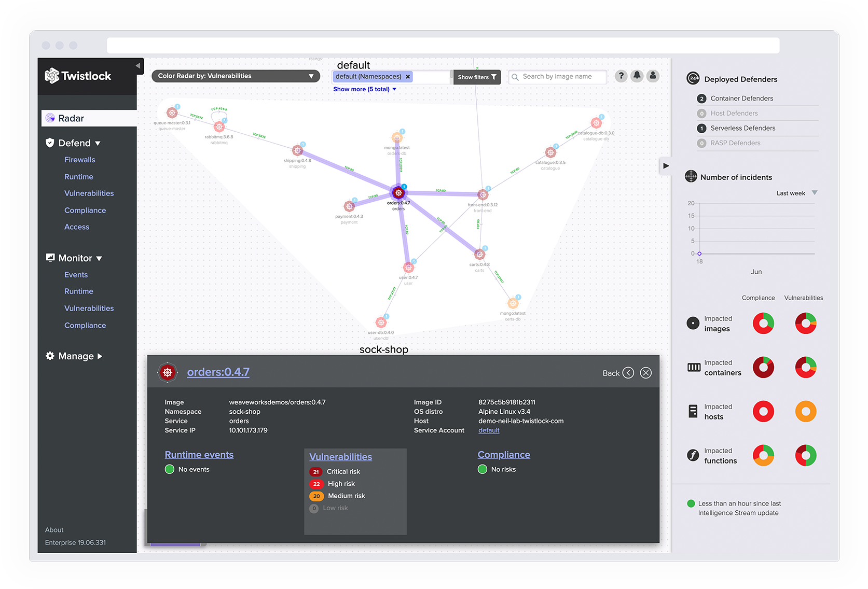This screenshot has width=868, height=589.
Task: Select the front-end:0.3.12 radar node
Action: coord(483,195)
